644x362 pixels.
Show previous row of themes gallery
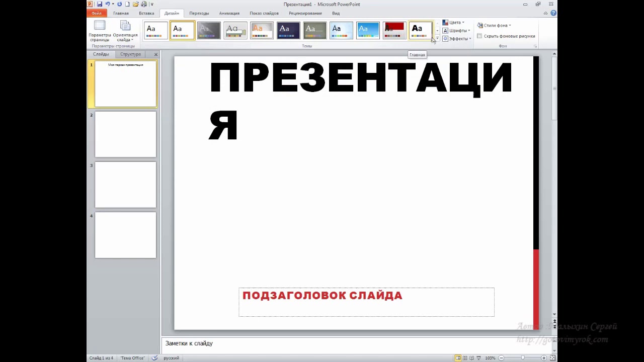tap(437, 23)
